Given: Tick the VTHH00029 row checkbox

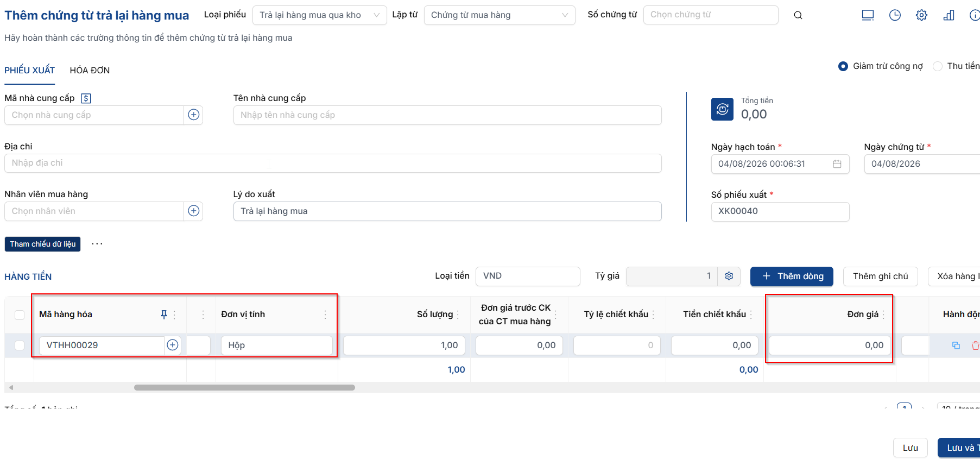Looking at the screenshot, I should point(20,345).
